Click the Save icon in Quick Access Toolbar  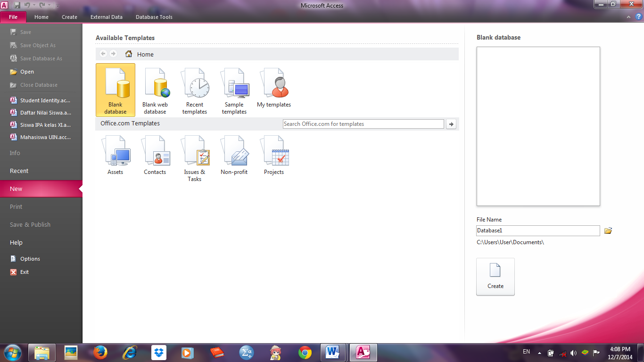(x=17, y=5)
